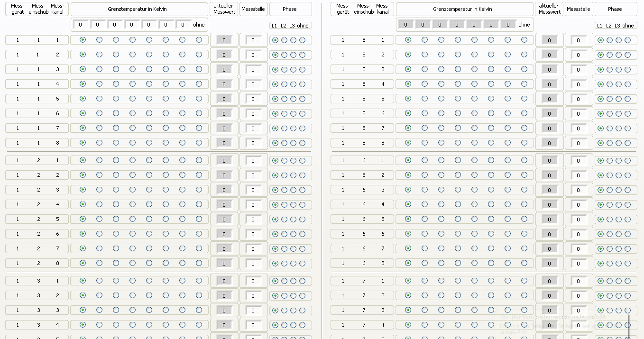Viewport: 644px width, 339px height.
Task: Select second limit temperature radio in row 1-1-5
Action: (99, 99)
